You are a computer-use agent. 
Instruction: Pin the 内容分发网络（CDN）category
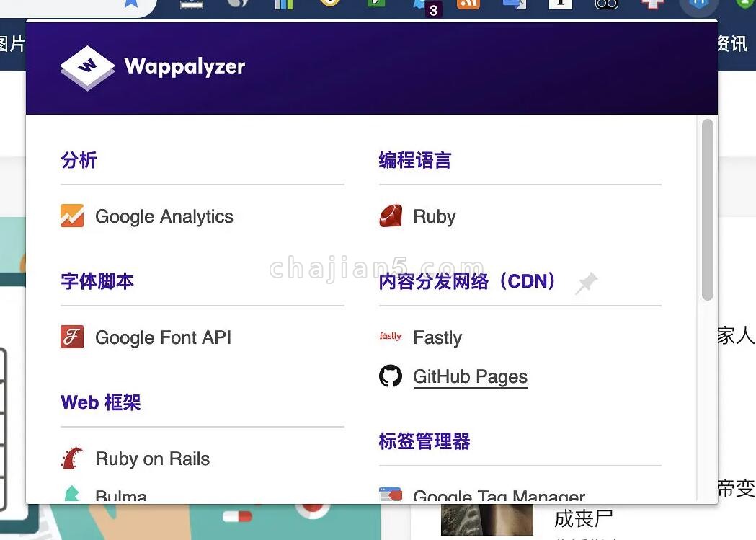(587, 283)
